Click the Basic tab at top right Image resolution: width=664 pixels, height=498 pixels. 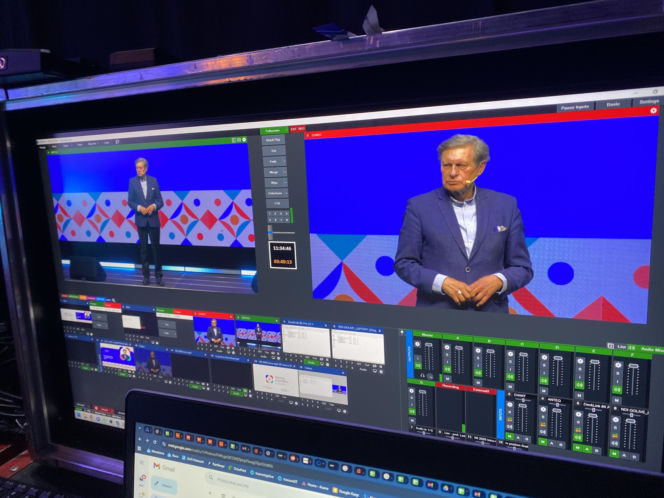pyautogui.click(x=613, y=104)
